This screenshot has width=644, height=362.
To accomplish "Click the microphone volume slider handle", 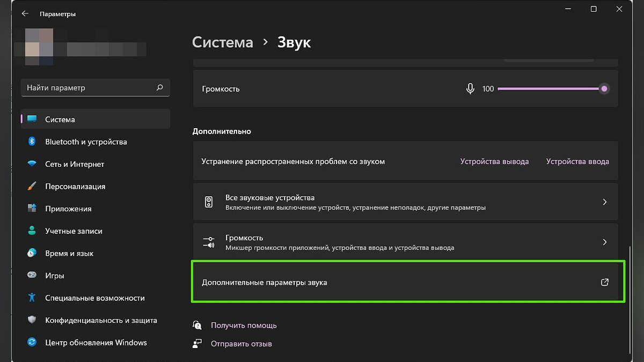I will (604, 89).
